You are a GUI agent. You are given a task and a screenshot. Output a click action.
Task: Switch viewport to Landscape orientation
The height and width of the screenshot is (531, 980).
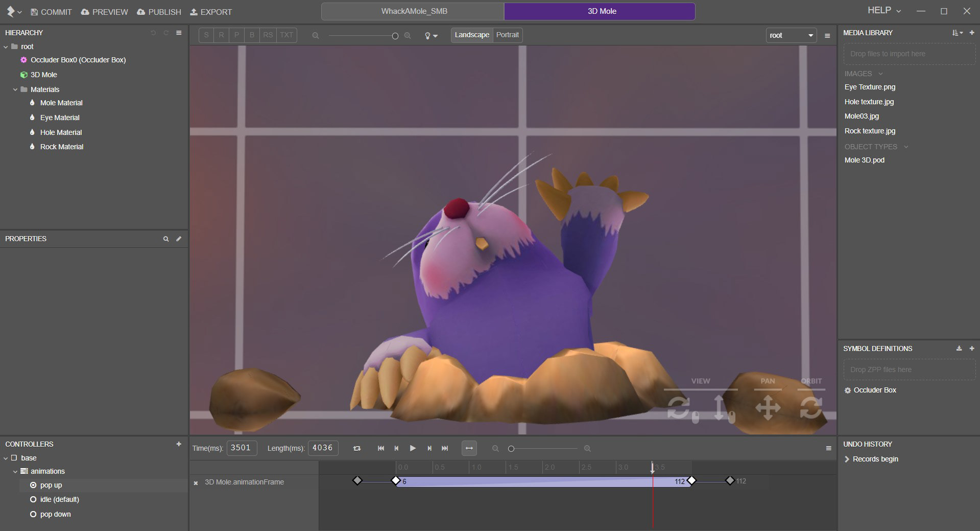472,35
